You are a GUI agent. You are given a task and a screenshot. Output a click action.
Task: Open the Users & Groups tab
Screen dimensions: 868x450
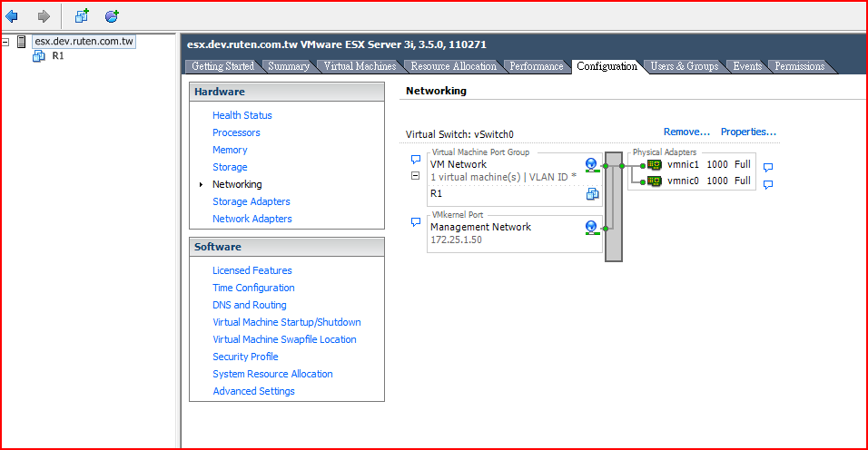tap(685, 66)
